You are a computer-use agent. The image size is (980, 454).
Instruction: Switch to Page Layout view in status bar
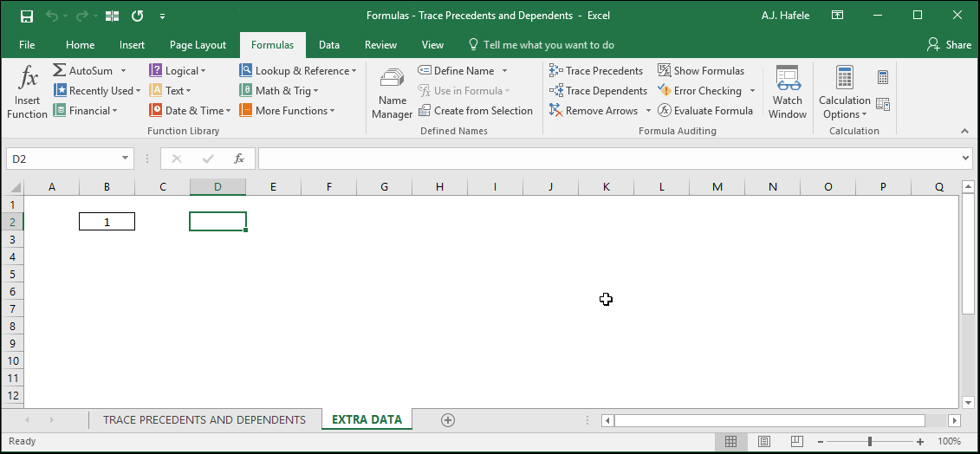coord(763,442)
